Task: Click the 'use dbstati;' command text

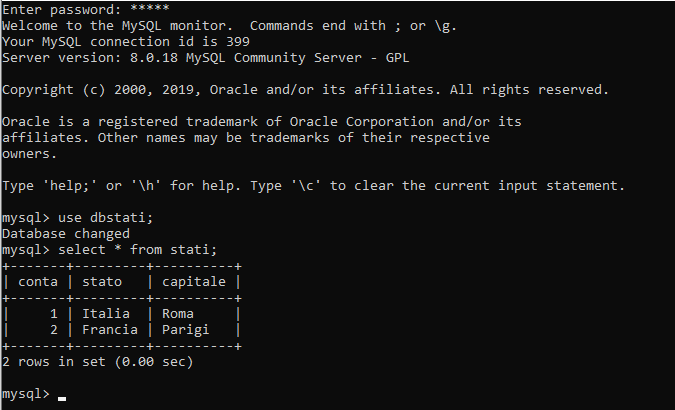Action: [x=105, y=217]
